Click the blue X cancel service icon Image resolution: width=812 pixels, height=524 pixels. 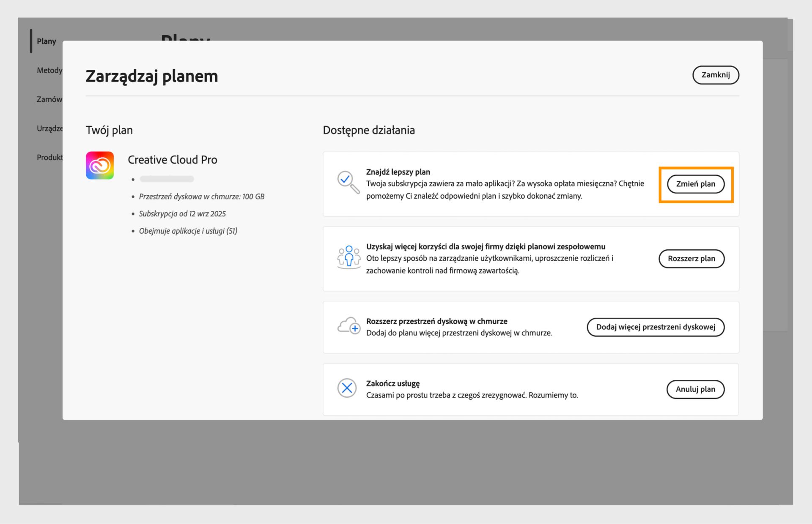(347, 388)
